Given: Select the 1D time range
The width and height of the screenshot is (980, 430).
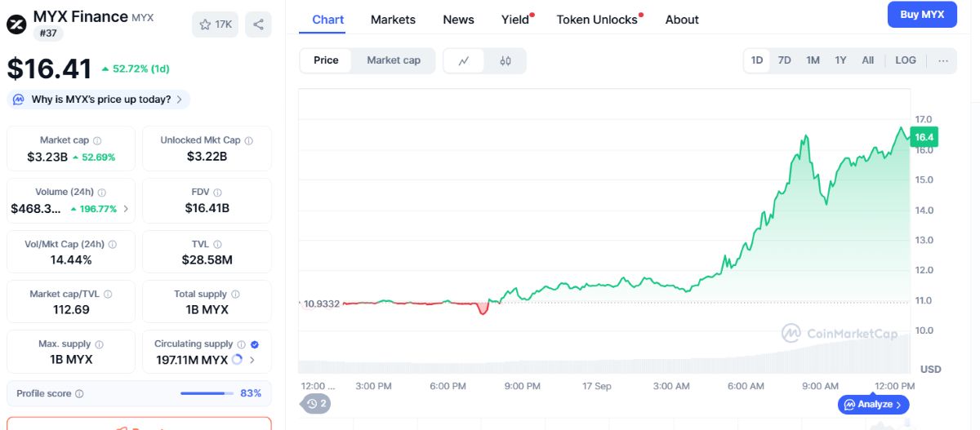Looking at the screenshot, I should (x=757, y=60).
